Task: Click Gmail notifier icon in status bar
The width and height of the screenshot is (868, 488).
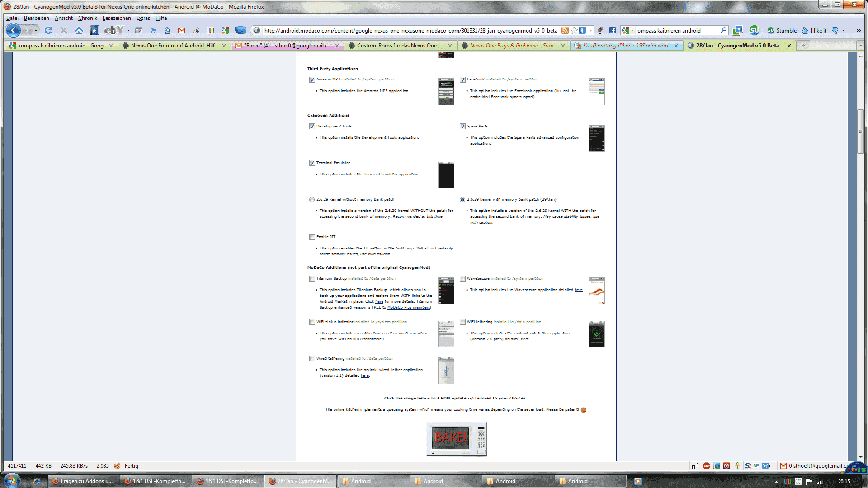Action: [x=783, y=466]
